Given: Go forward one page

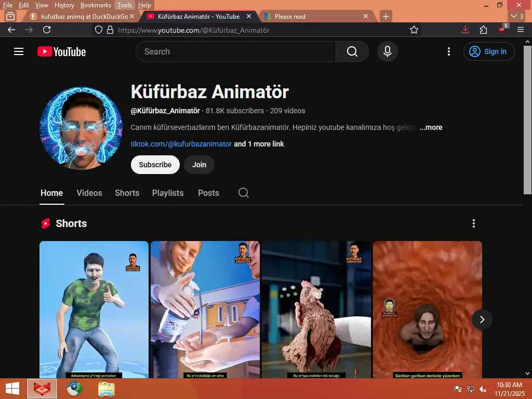Looking at the screenshot, I should [29, 30].
